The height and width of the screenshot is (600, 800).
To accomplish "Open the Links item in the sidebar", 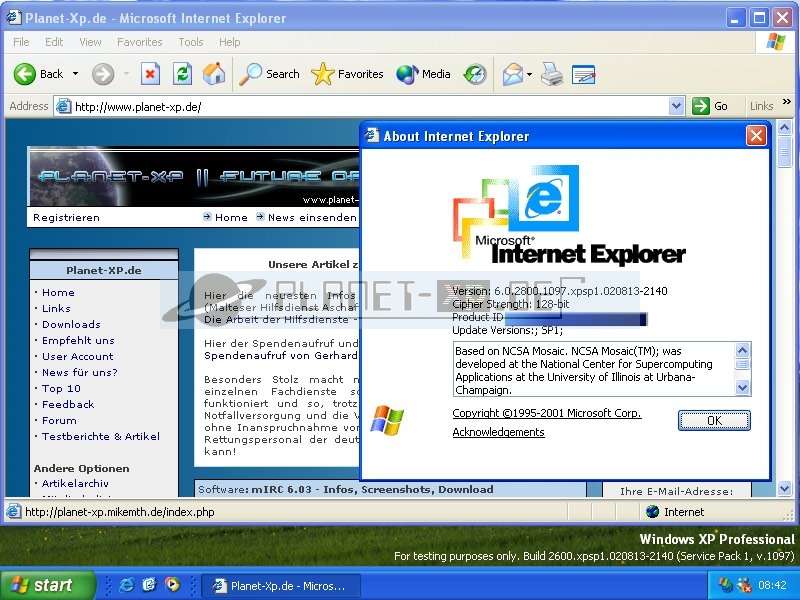I will [56, 308].
